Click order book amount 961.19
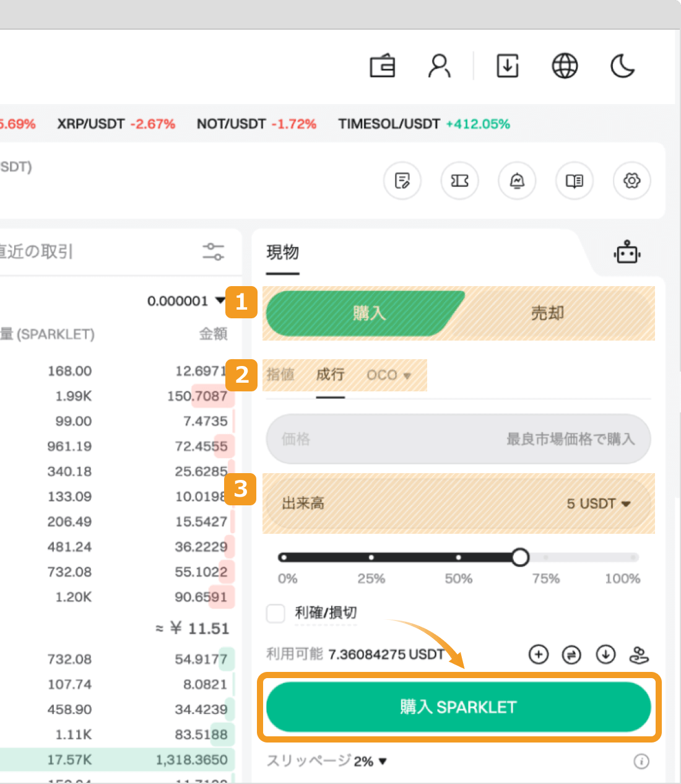Viewport: 681px width, 784px height. [x=69, y=446]
